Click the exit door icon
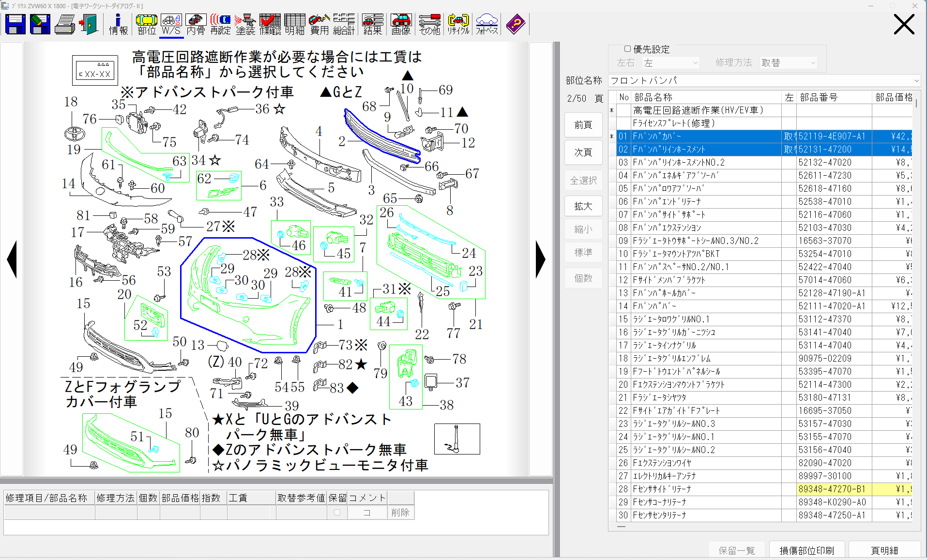927x560 pixels. (89, 24)
